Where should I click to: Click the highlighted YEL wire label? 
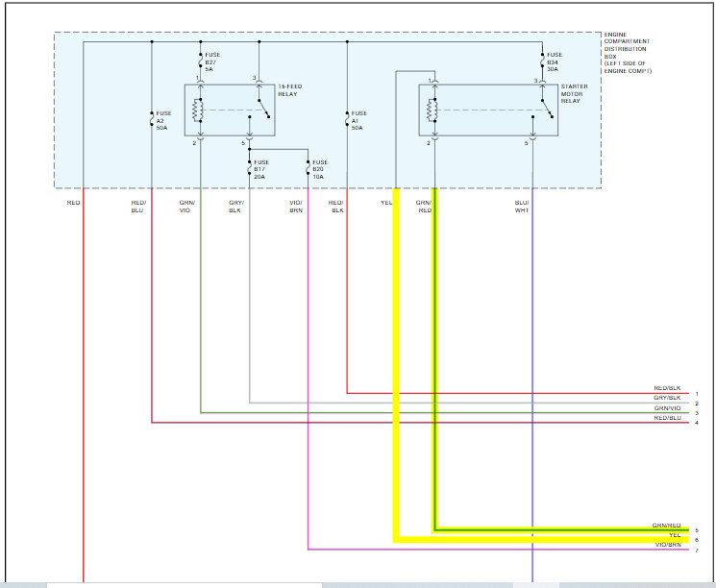pyautogui.click(x=386, y=203)
